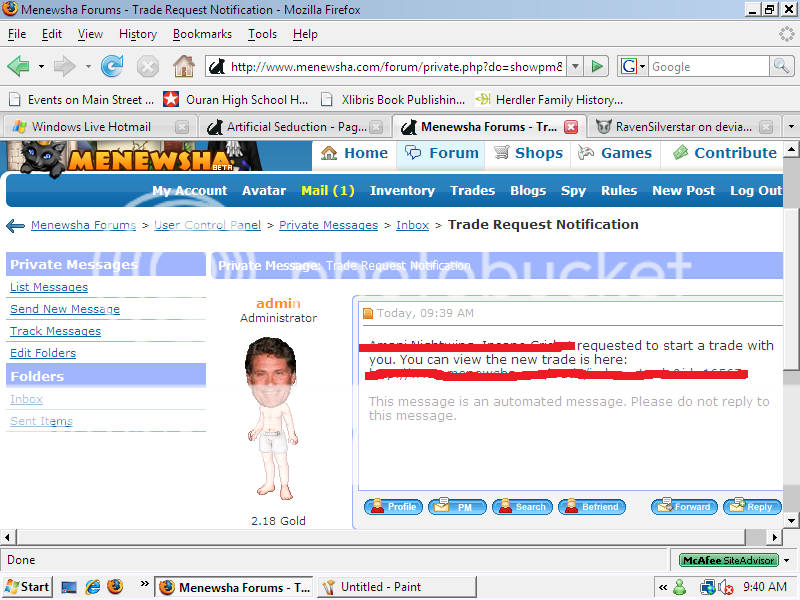
Task: Click the Mail (1) navigation link
Action: pos(327,190)
